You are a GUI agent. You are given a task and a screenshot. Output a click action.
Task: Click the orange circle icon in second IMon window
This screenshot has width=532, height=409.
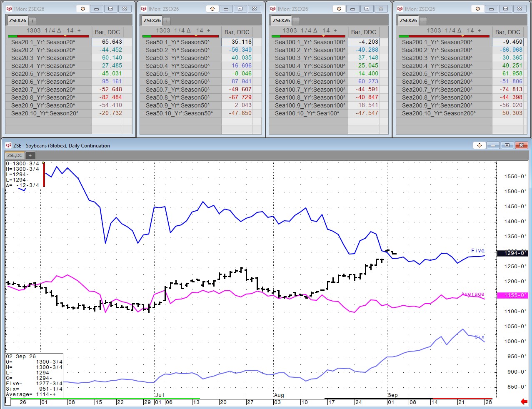[213, 9]
